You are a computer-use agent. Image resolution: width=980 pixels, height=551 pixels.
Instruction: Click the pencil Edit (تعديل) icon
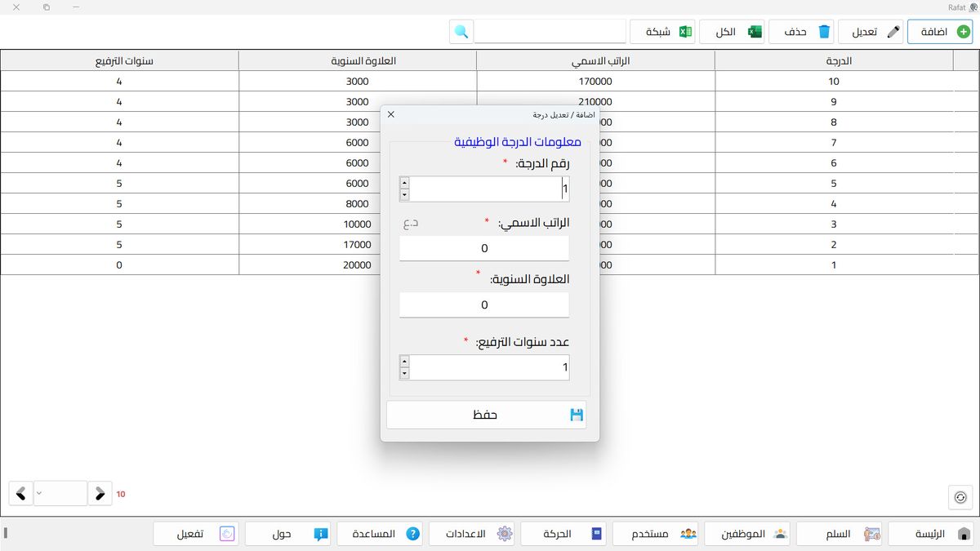click(893, 32)
